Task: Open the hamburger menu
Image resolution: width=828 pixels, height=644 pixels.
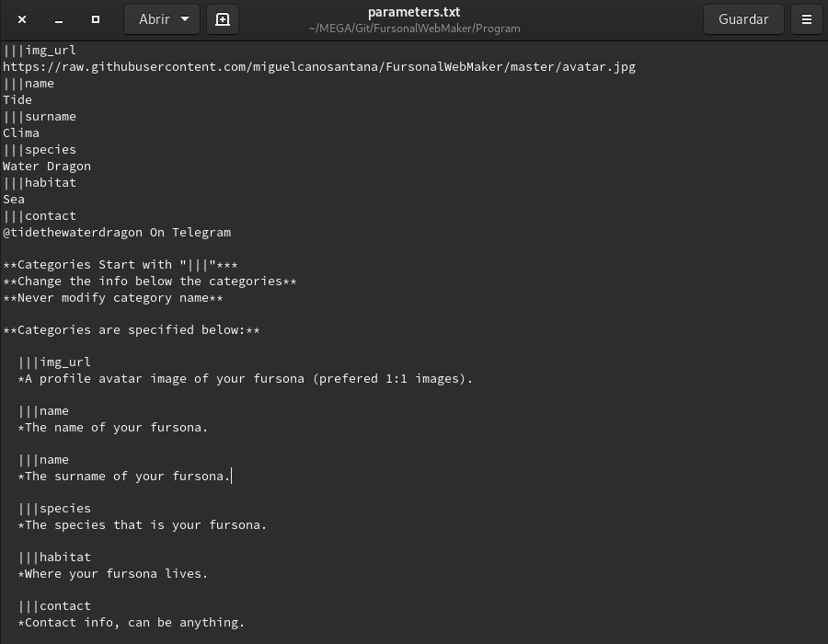Action: 806,19
